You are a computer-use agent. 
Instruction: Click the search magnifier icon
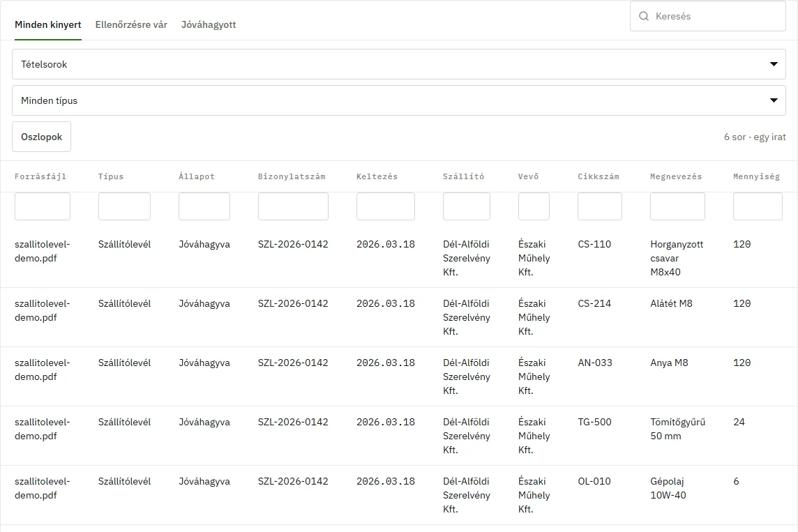click(644, 16)
